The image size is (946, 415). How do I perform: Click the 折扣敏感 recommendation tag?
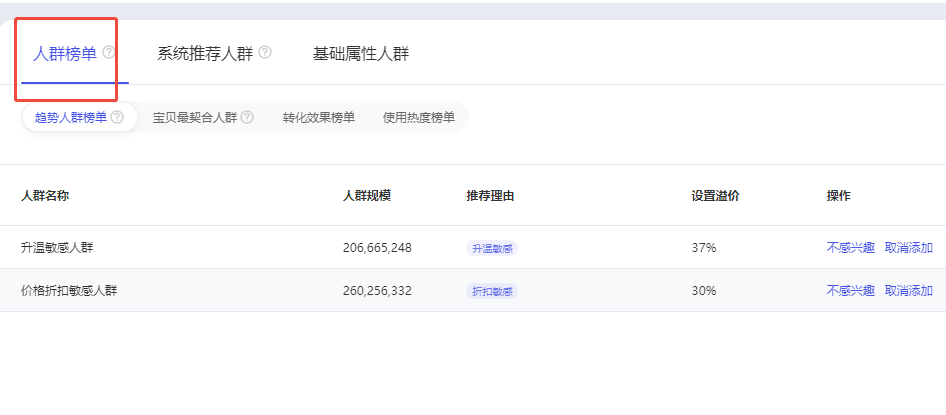(x=492, y=291)
